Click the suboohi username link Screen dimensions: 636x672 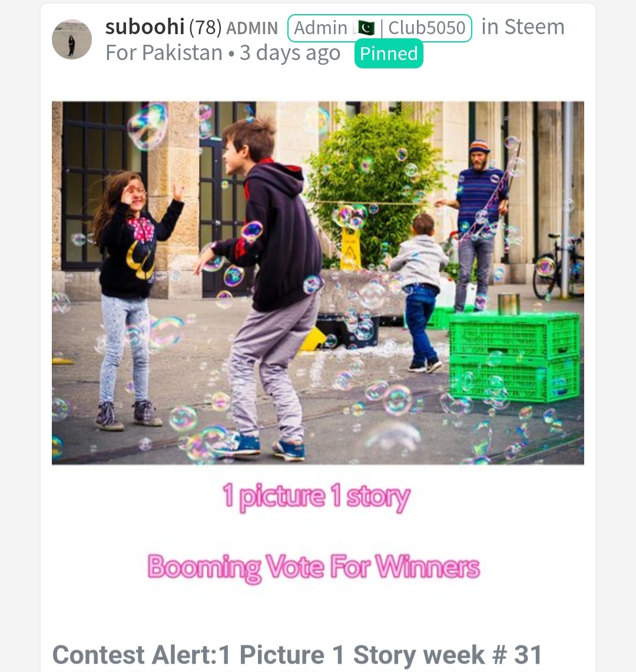[x=145, y=27]
